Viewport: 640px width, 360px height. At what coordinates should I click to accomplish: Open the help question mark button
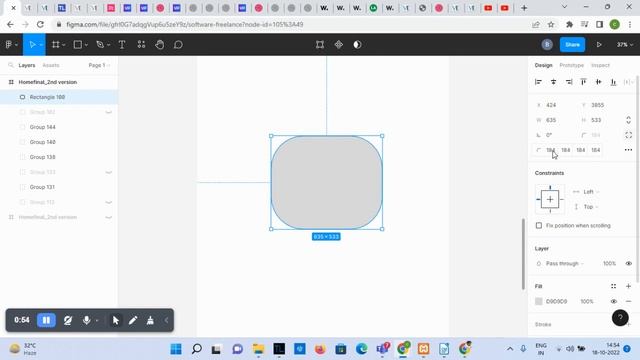(x=620, y=318)
